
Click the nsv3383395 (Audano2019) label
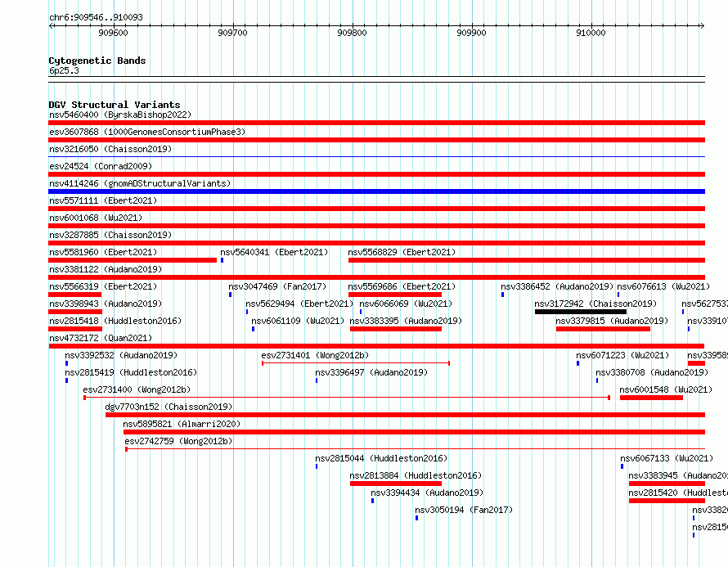(x=406, y=321)
